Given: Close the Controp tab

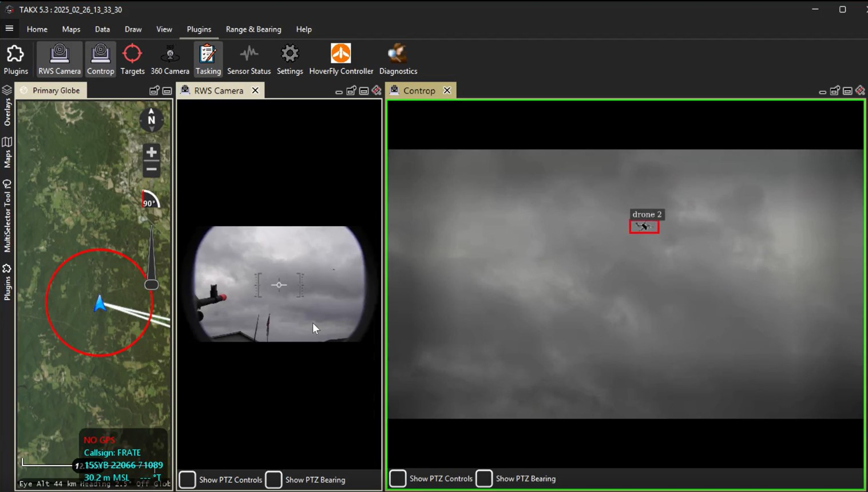Looking at the screenshot, I should [x=447, y=90].
